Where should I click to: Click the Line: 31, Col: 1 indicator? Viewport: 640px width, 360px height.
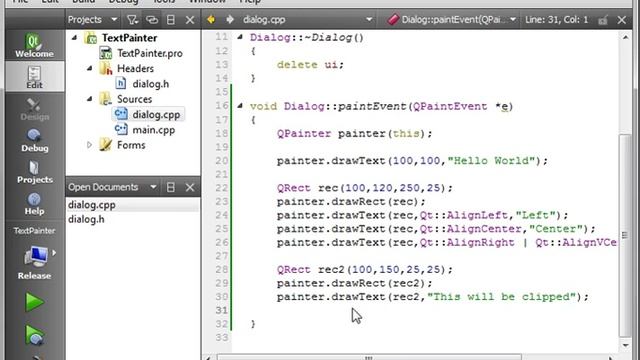coord(556,20)
